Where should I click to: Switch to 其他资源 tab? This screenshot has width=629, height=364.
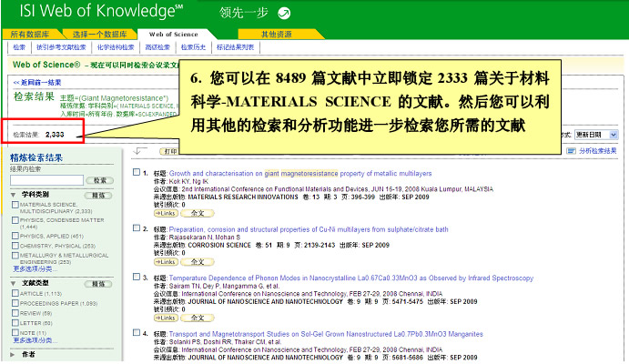pyautogui.click(x=277, y=35)
